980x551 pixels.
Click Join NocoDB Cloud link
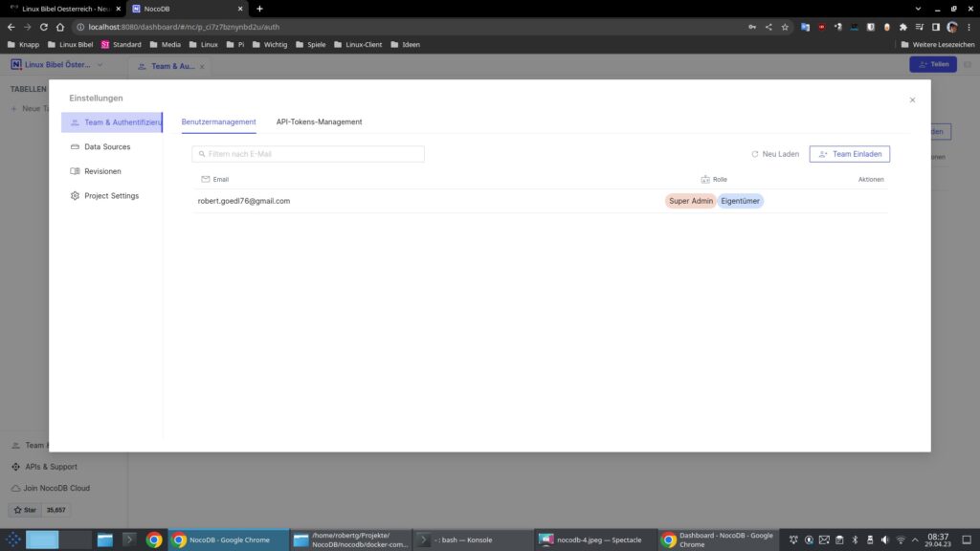tap(51, 488)
